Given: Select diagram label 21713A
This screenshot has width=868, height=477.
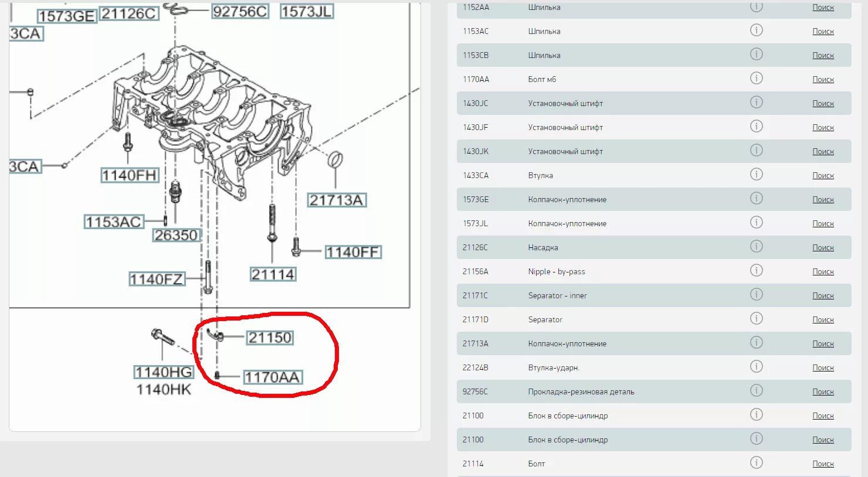Looking at the screenshot, I should [337, 200].
